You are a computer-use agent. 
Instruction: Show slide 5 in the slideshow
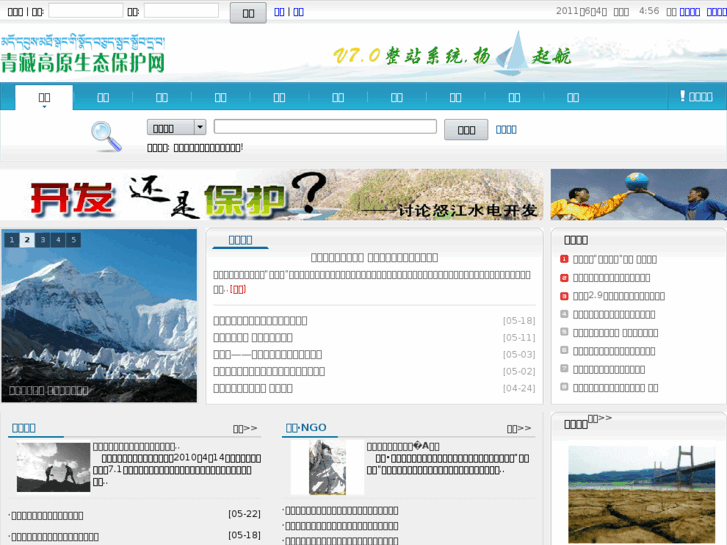pyautogui.click(x=74, y=240)
